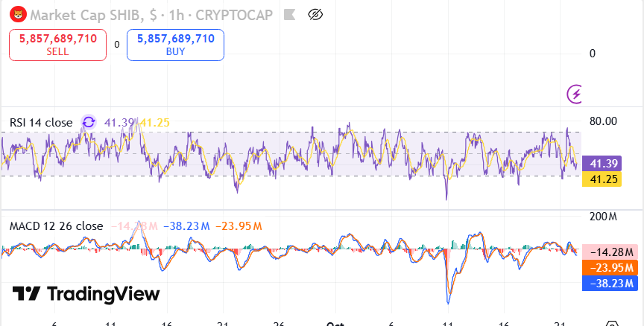Click the Oct label on time axis
This screenshot has height=326, width=644.
(x=335, y=323)
